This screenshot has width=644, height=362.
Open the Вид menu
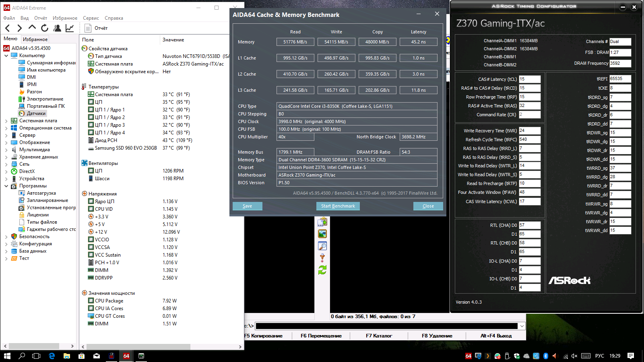pos(25,18)
